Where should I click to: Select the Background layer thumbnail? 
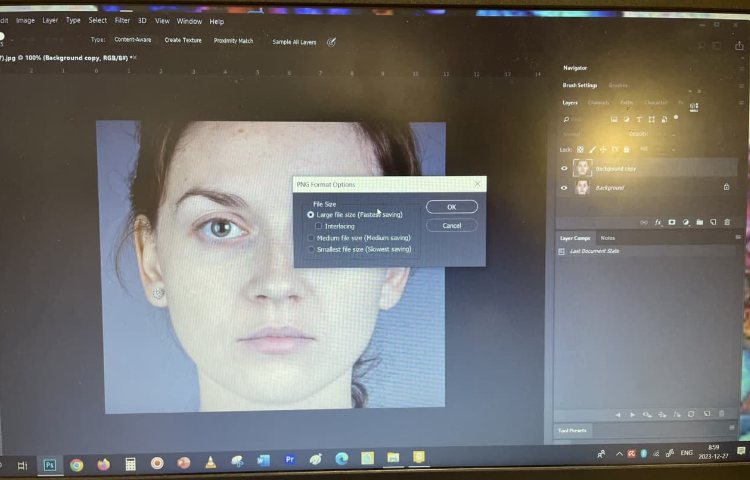click(582, 187)
